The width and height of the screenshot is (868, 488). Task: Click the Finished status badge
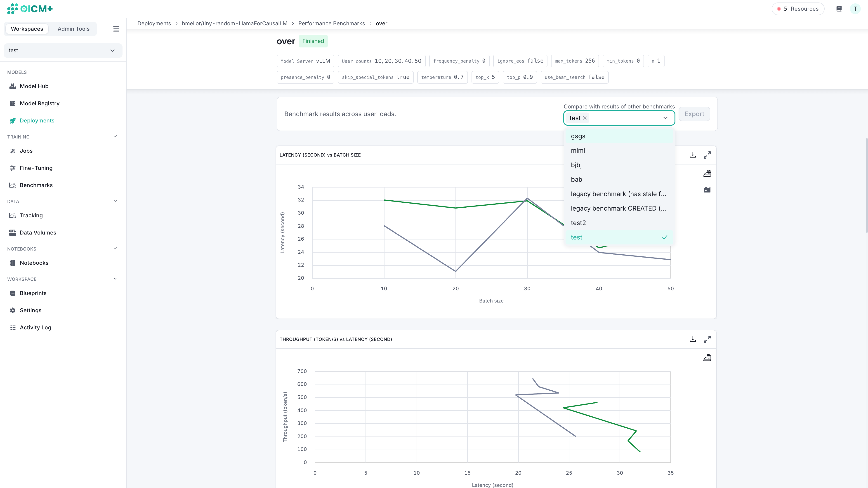click(313, 41)
